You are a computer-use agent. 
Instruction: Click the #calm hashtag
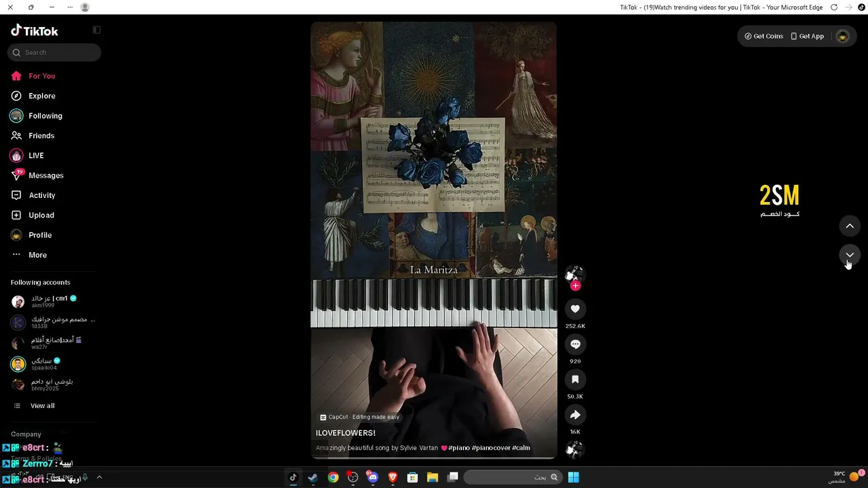coord(521,448)
